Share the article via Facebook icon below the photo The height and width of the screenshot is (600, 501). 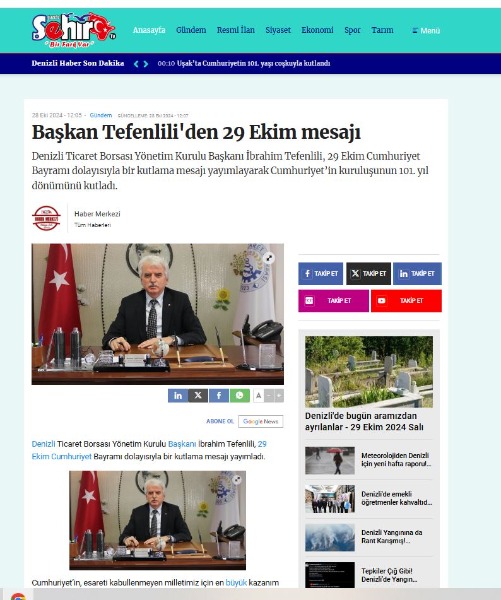tap(219, 395)
